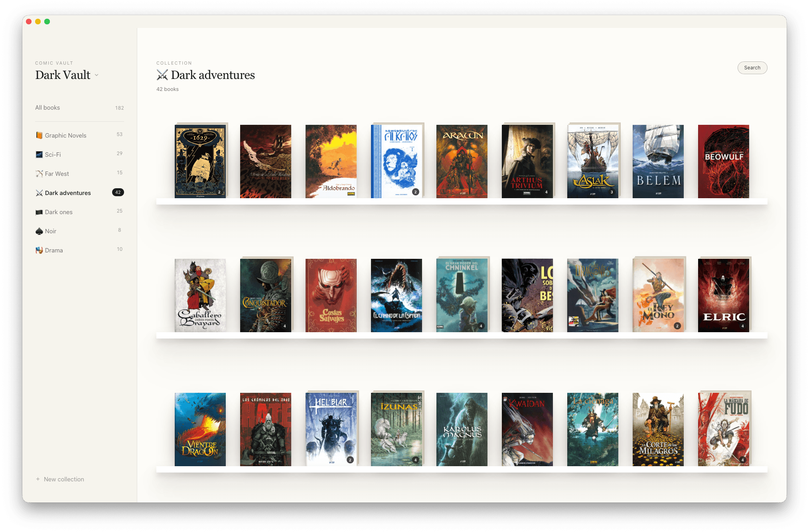Click the Dark adventures 42 count badge

click(x=118, y=193)
